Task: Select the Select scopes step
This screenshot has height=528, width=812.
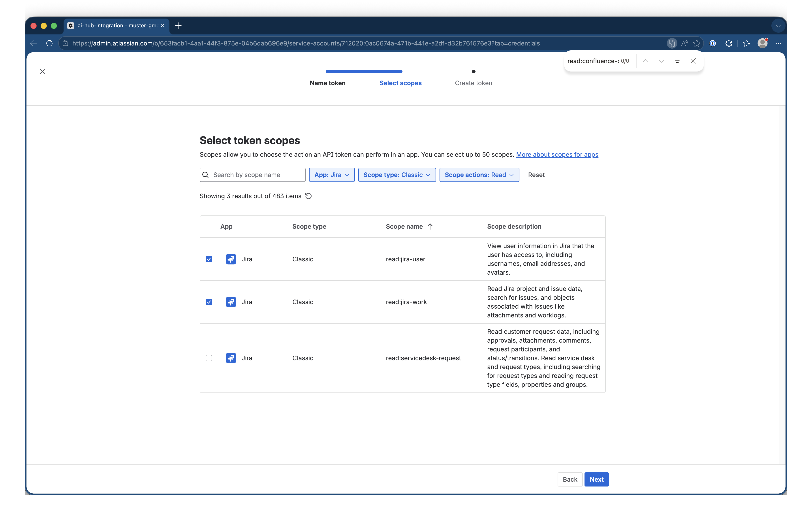Action: coord(400,83)
